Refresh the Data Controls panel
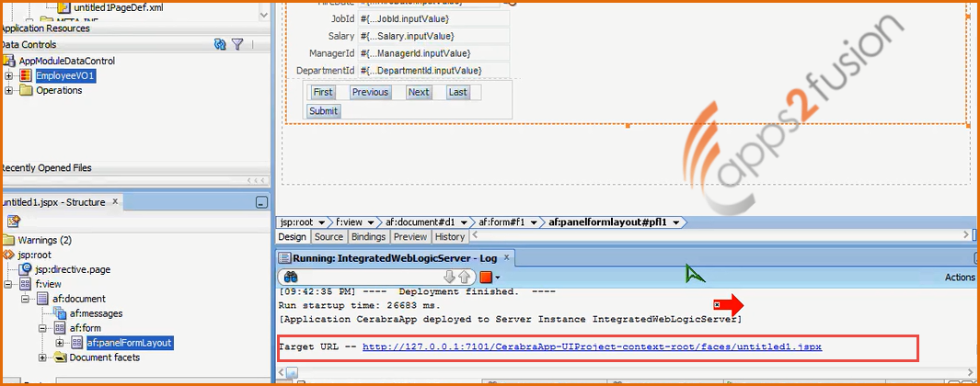The image size is (980, 386). click(219, 44)
